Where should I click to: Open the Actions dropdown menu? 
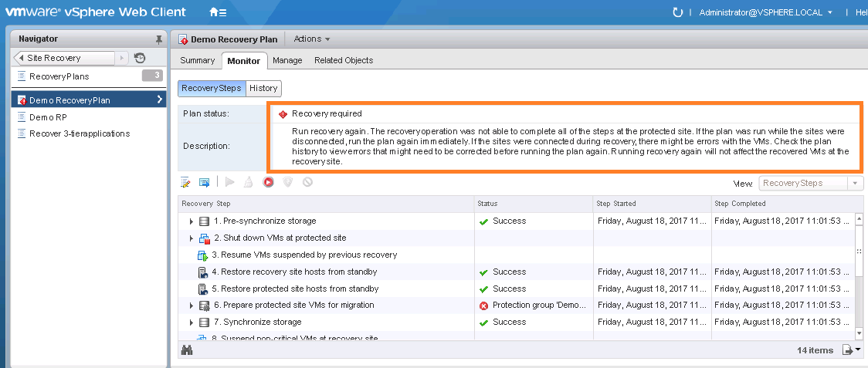click(312, 39)
